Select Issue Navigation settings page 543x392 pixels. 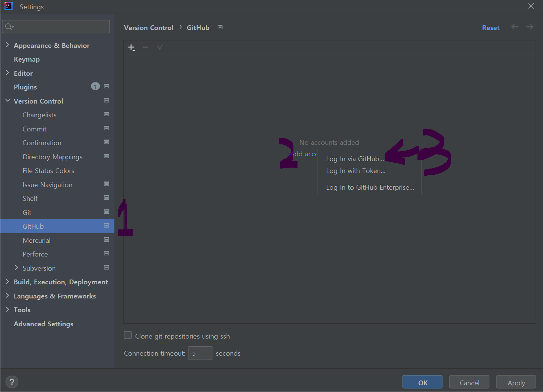tap(48, 185)
